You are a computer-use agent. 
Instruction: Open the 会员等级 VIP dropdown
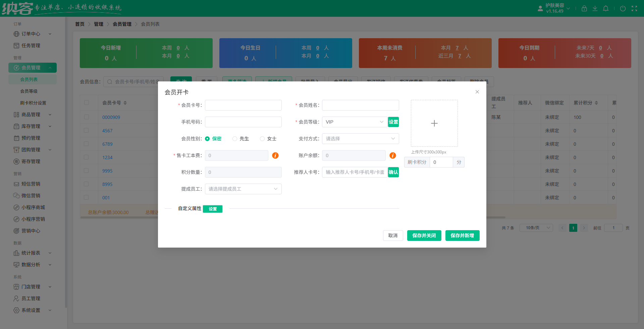355,122
